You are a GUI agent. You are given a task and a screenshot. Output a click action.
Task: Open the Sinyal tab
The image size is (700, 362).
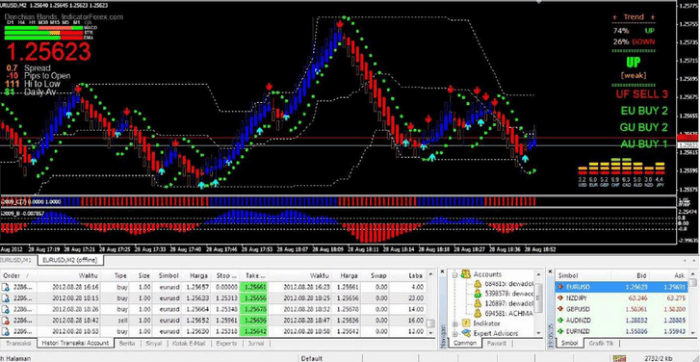[154, 343]
